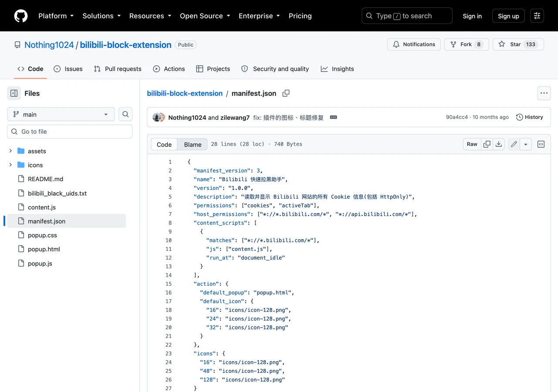Edit this file with the pencil icon
558x392 pixels.
tap(514, 144)
